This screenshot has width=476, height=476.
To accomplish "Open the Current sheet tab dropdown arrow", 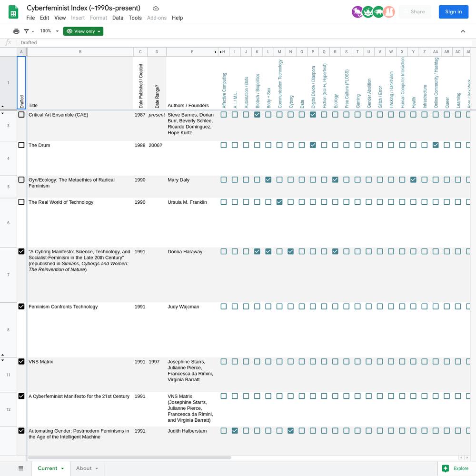I will 62,468.
